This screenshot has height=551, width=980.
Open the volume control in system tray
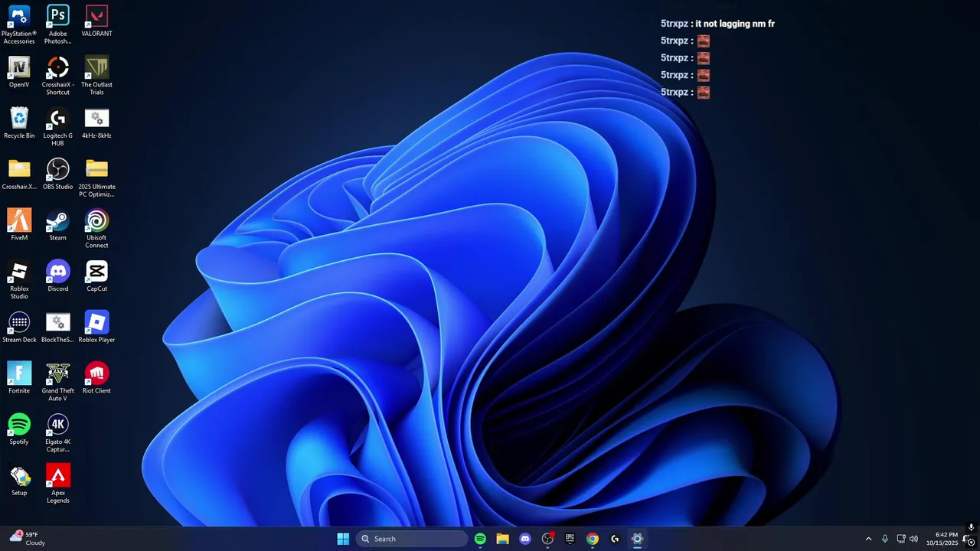pos(913,539)
